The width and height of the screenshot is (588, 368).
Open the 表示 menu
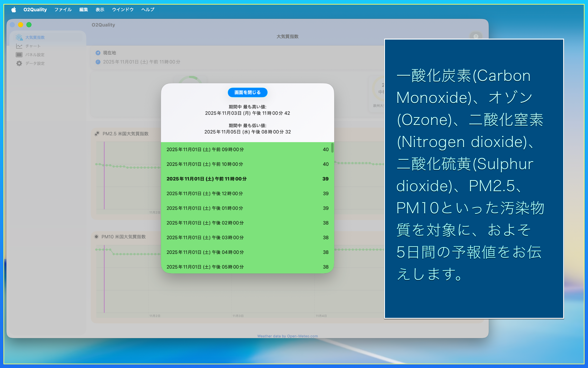(x=100, y=9)
